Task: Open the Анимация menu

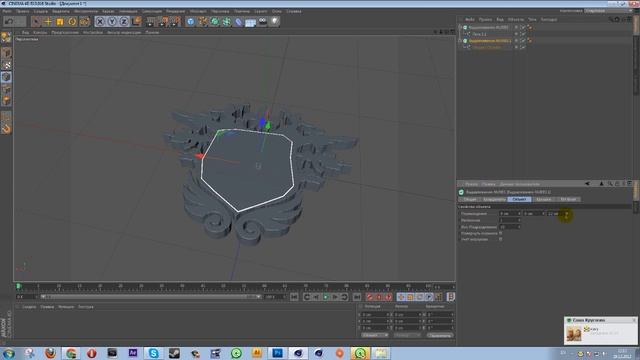Action: pos(128,11)
